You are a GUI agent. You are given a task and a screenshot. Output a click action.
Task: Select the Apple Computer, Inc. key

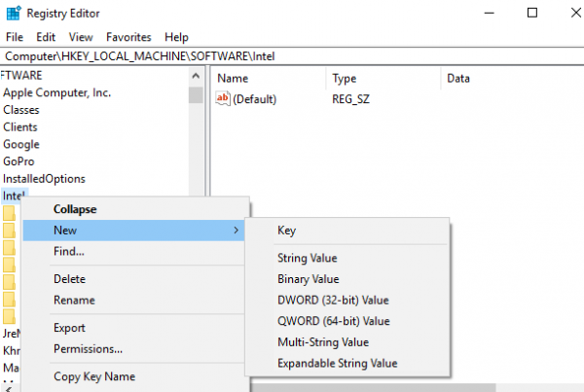click(x=56, y=92)
